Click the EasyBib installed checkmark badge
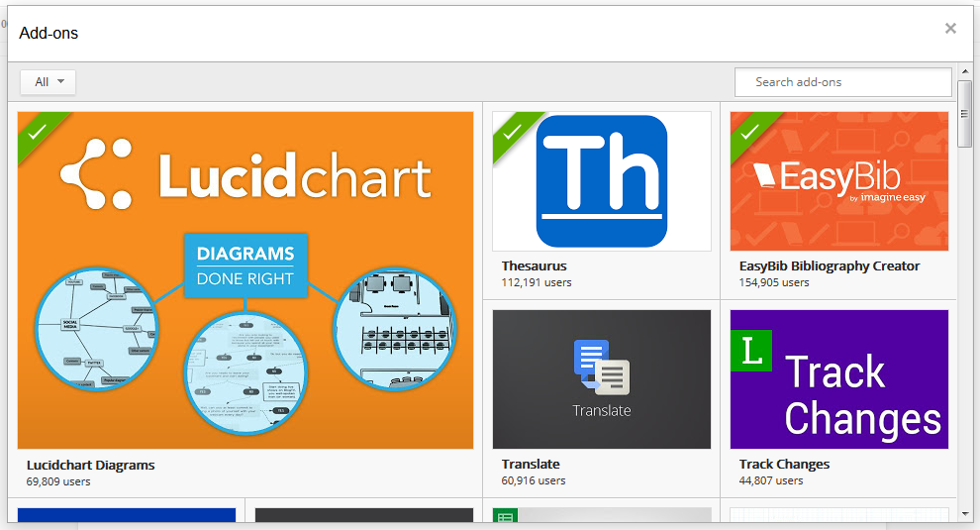 pos(750,132)
